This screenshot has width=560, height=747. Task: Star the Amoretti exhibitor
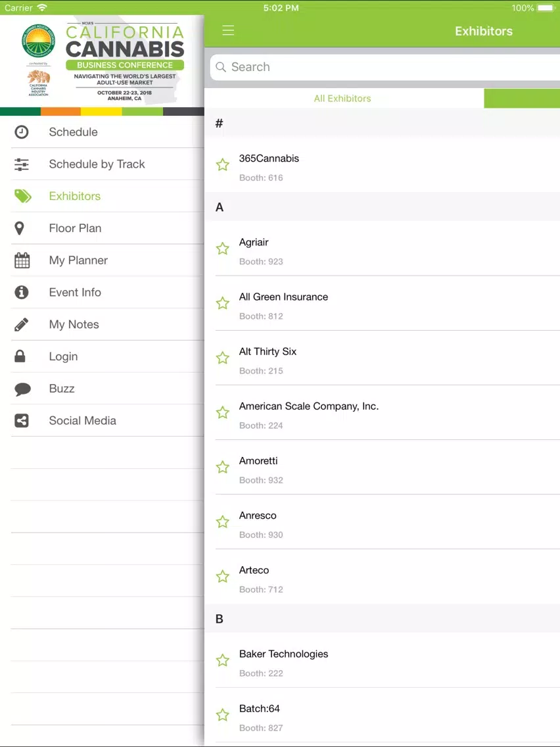point(222,468)
